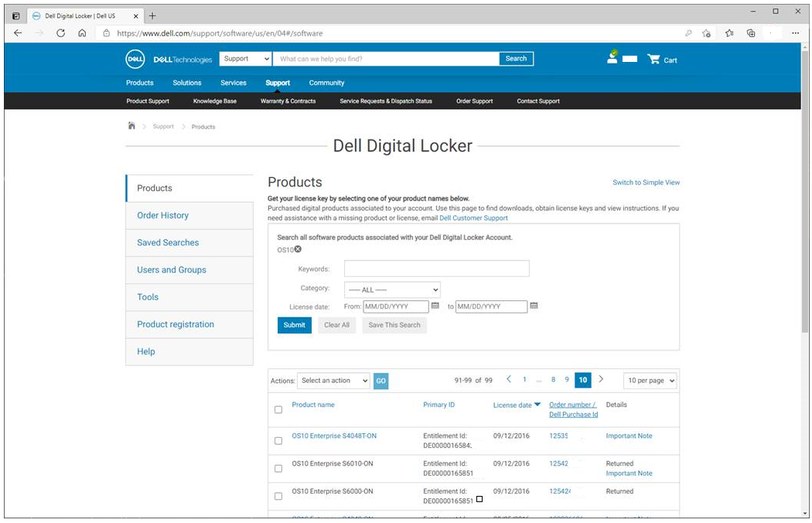Viewport: 812px width, 523px height.
Task: Submit the product search
Action: (294, 325)
